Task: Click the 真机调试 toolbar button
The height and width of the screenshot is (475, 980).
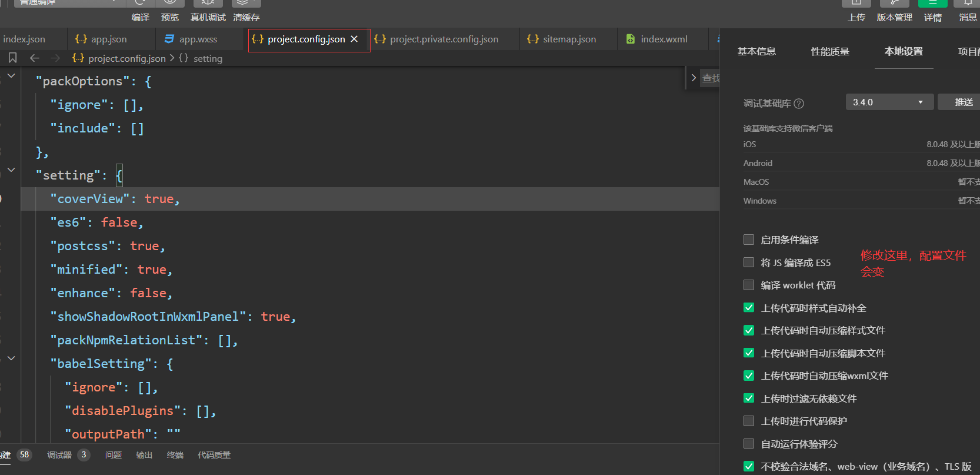Action: point(208,17)
